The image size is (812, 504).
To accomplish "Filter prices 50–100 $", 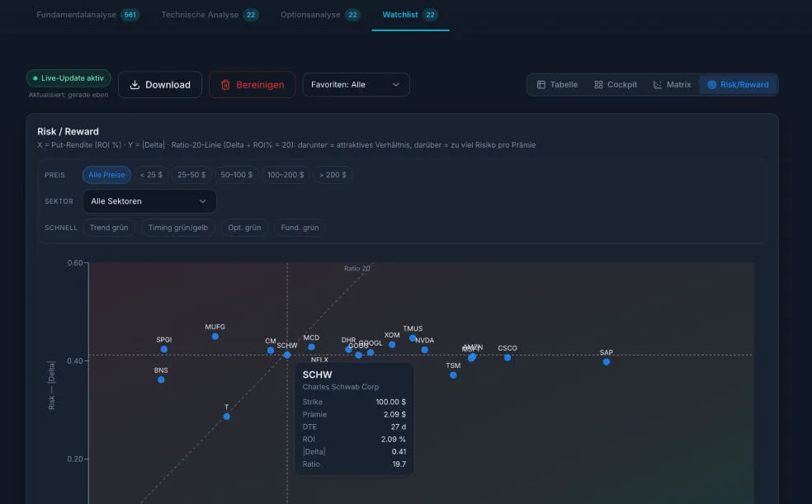I will click(237, 175).
